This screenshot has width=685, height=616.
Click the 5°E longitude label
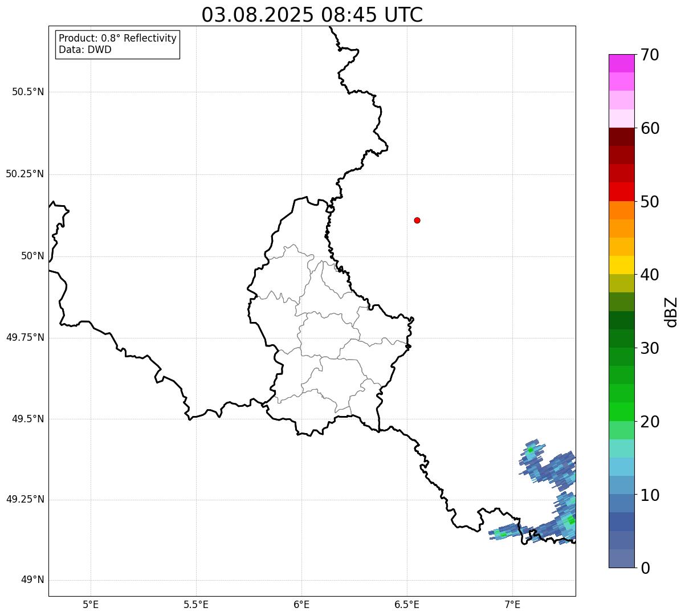tap(91, 604)
